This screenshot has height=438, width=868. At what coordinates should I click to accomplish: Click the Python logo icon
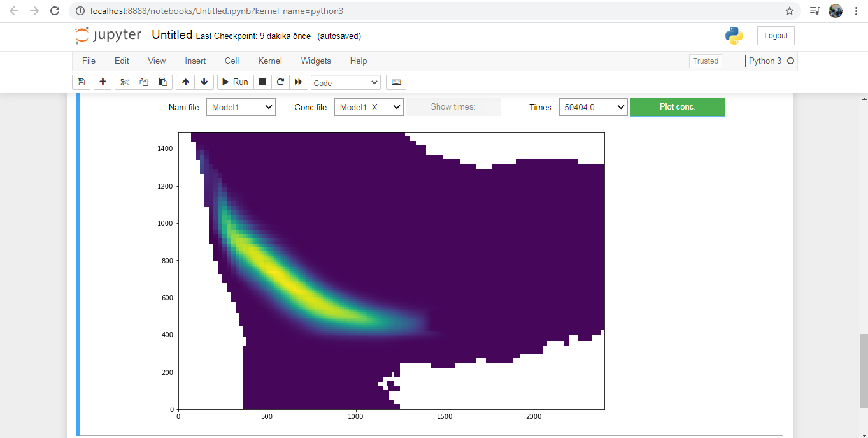point(734,36)
